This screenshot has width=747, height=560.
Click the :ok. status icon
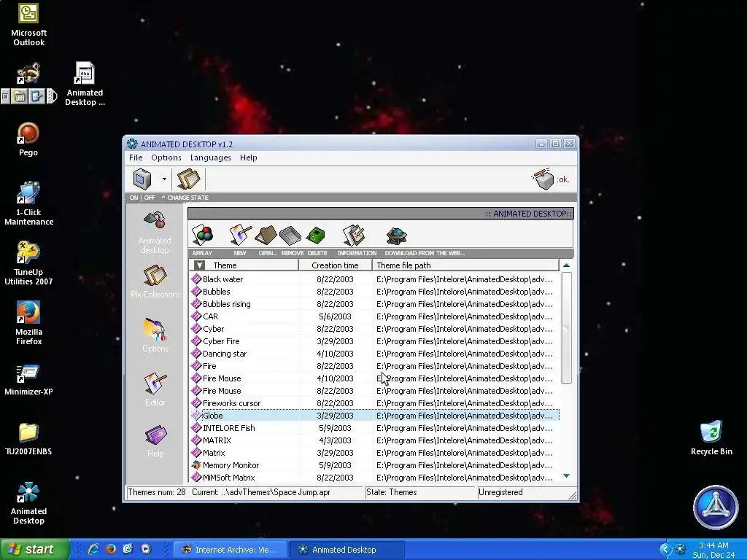(550, 179)
